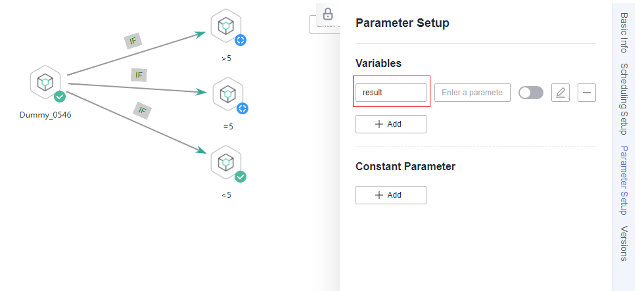Remove the result variable with minus icon
The height and width of the screenshot is (291, 644).
tap(587, 93)
